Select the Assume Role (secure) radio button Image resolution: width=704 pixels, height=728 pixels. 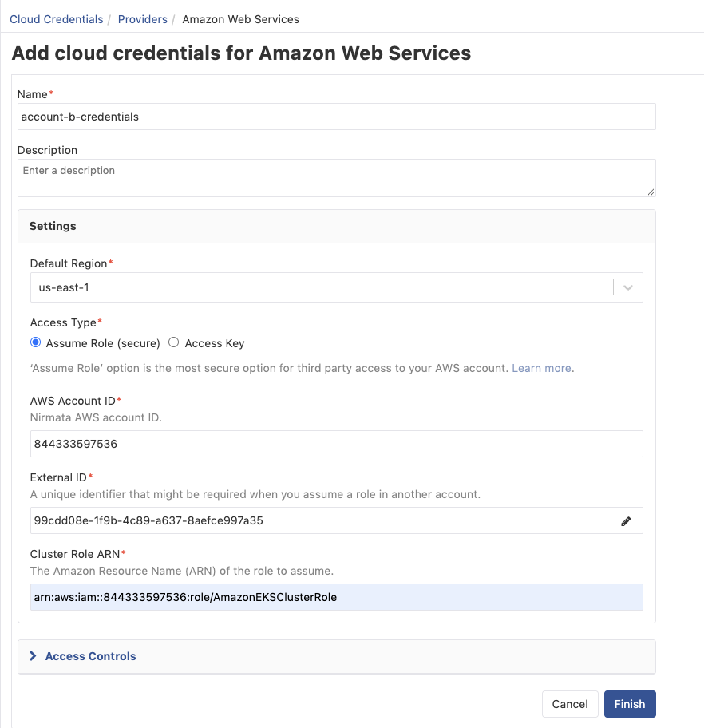(x=35, y=342)
